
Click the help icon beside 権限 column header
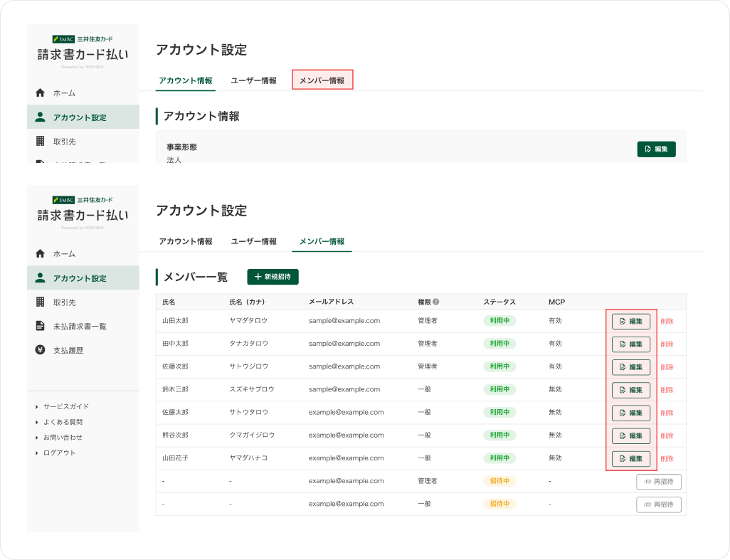tap(435, 302)
